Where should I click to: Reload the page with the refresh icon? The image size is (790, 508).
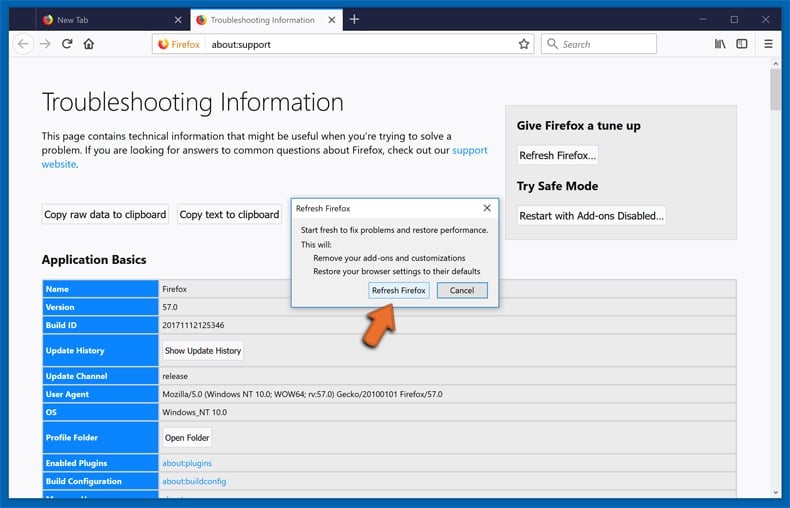click(67, 44)
